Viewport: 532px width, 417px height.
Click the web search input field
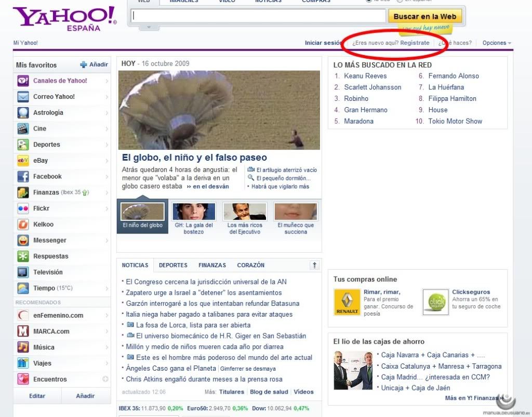pos(258,16)
